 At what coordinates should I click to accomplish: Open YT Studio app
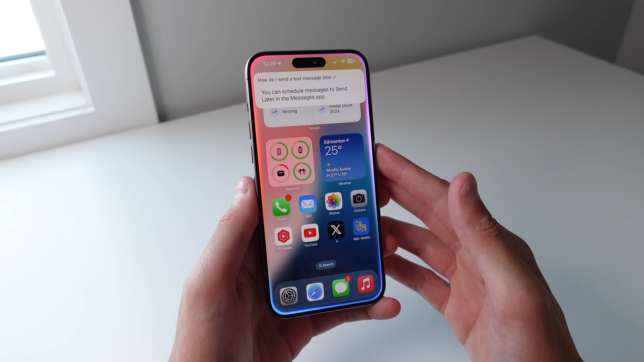coord(284,236)
